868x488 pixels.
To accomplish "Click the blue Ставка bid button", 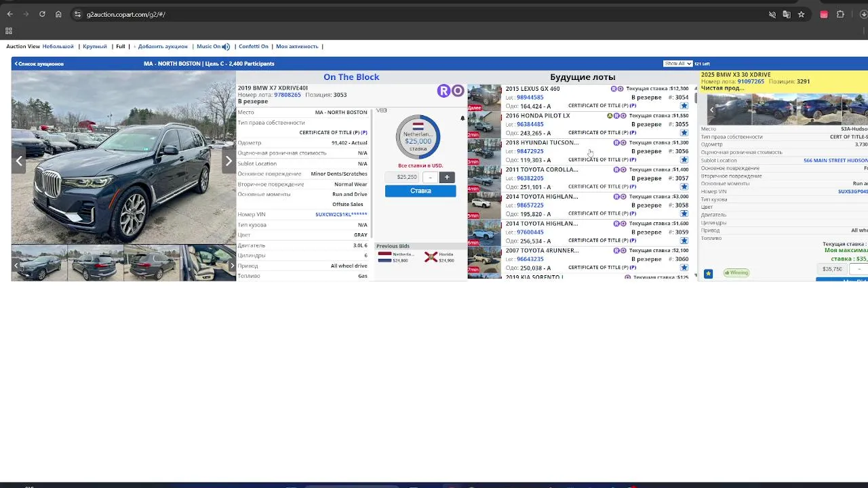I will coord(420,191).
